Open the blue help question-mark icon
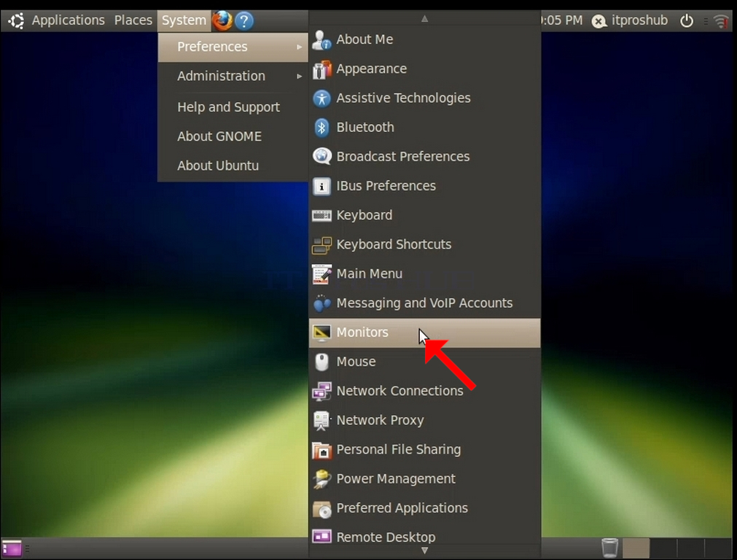Image resolution: width=737 pixels, height=560 pixels. point(244,20)
